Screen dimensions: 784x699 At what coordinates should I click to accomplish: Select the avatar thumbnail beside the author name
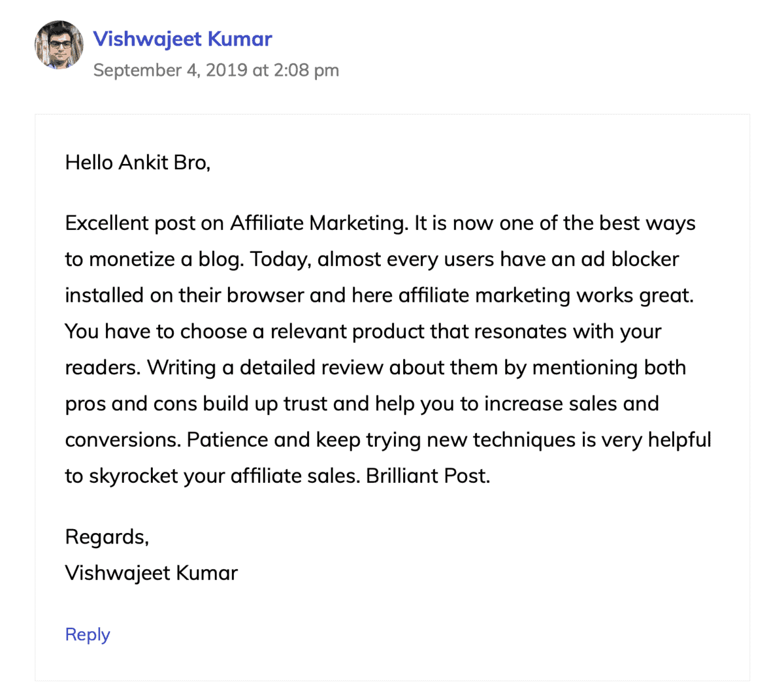[x=59, y=44]
